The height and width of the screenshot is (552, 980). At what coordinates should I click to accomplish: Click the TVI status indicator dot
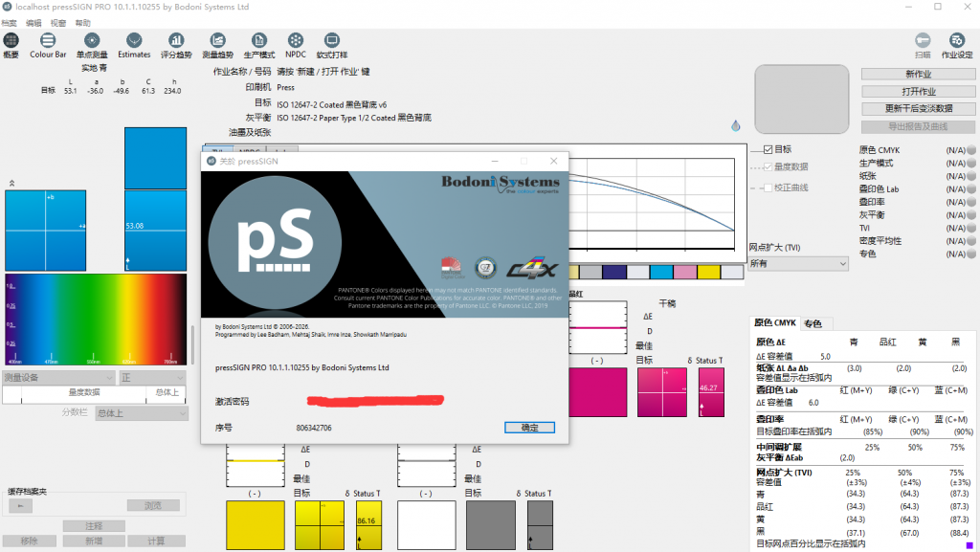(971, 228)
